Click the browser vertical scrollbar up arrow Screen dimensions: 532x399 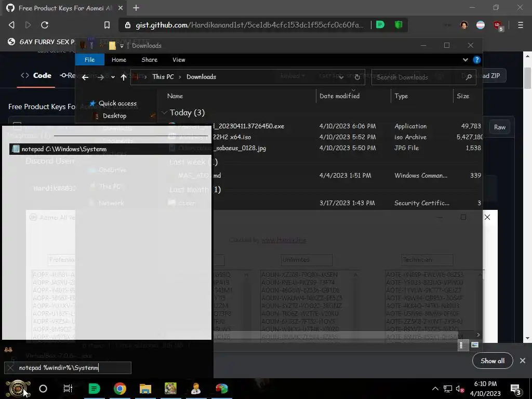pos(528,56)
